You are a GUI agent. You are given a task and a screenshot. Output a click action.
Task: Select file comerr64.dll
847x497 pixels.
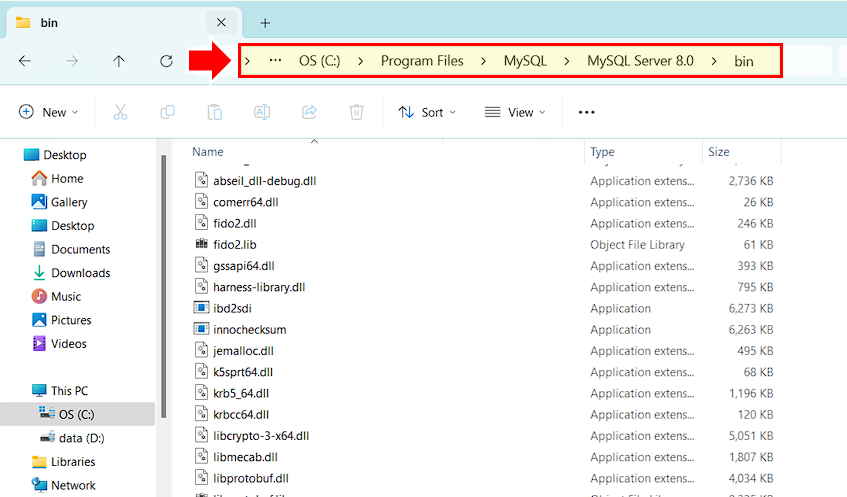click(x=245, y=202)
